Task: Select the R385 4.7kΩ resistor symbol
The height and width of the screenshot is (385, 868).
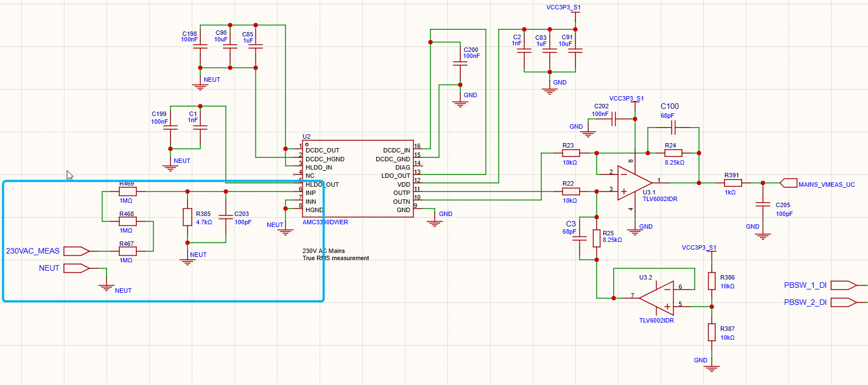Action: (x=188, y=217)
